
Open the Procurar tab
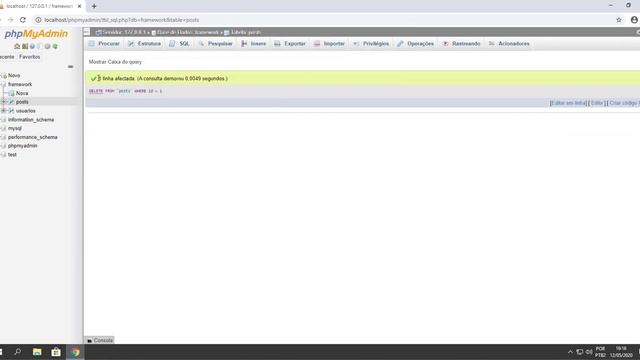(x=104, y=44)
